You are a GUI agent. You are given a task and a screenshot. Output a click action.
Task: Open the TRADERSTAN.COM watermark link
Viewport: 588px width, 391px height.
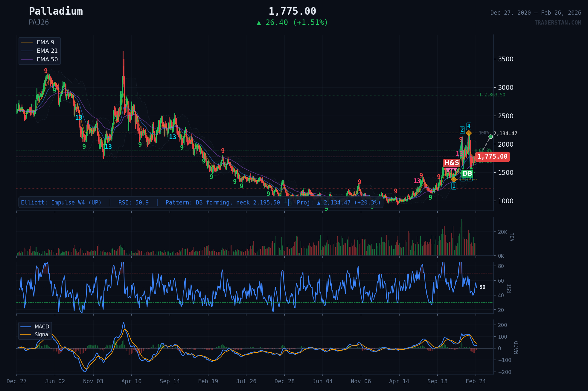[x=557, y=23]
